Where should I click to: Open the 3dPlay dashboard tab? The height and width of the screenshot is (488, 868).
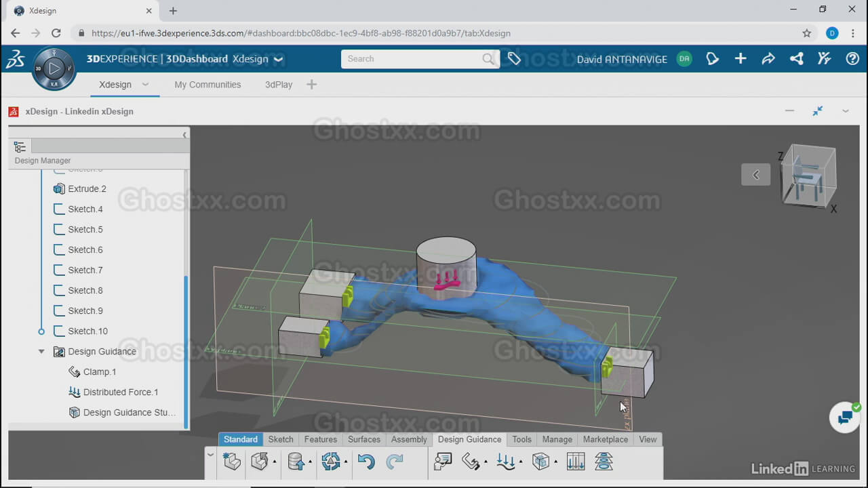(x=279, y=85)
